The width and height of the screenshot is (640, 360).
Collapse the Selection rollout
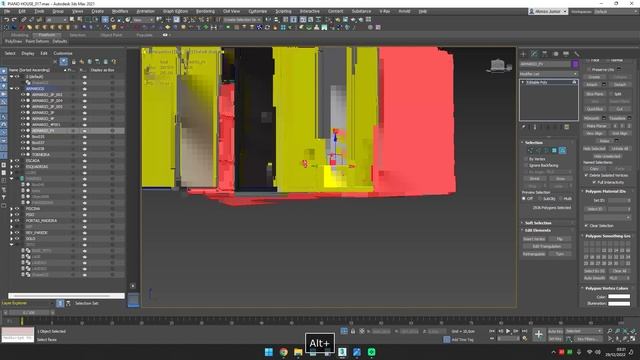(x=533, y=142)
